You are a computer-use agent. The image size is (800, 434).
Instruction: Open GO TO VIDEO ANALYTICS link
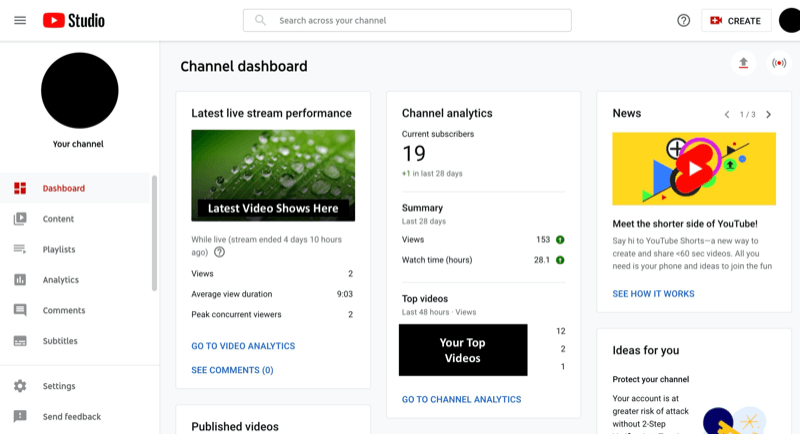click(x=243, y=346)
